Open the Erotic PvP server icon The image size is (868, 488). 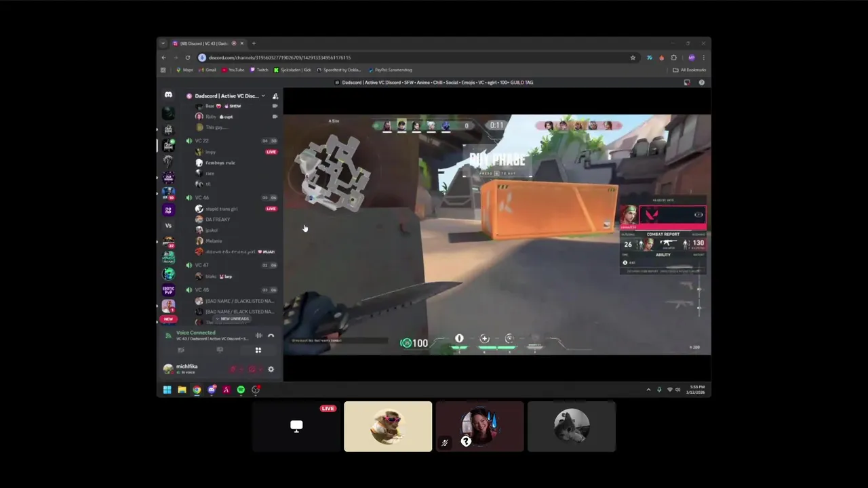click(x=168, y=290)
